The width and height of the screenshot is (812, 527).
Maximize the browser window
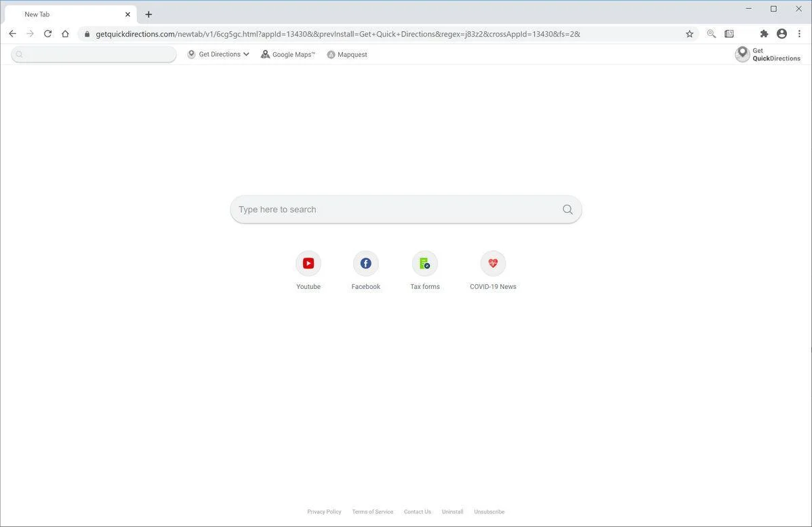point(773,9)
